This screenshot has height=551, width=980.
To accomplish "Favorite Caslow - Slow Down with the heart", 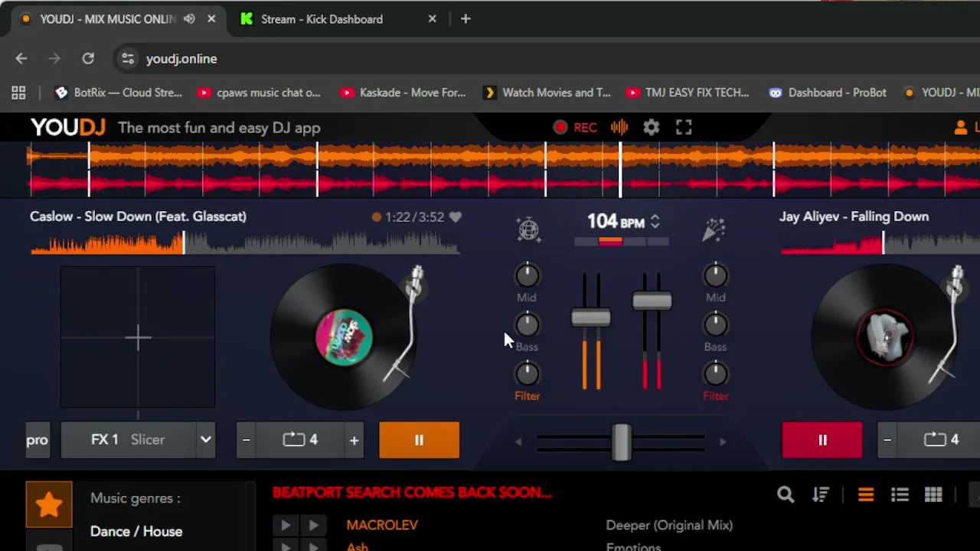I will pyautogui.click(x=456, y=217).
